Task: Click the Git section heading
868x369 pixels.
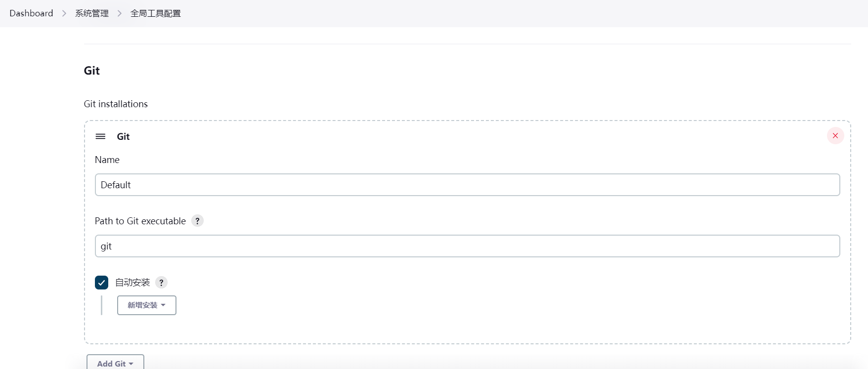Action: click(92, 71)
